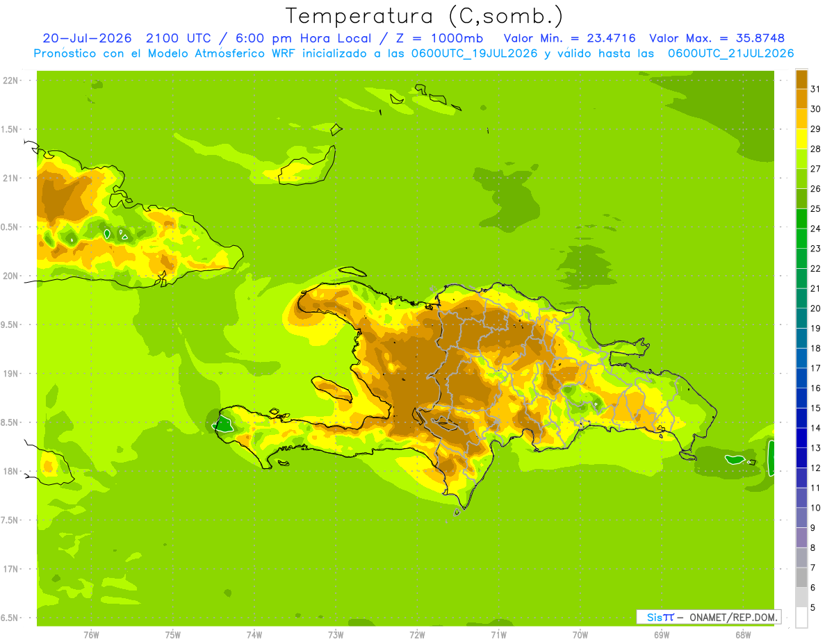Click the colorbar label '5'
This screenshot has width=834, height=644.
click(x=813, y=607)
